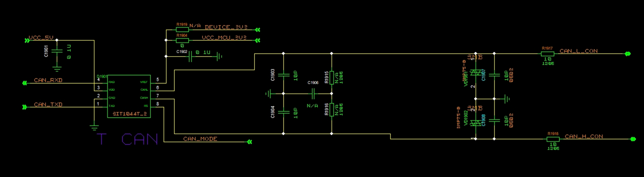
Task: Click the CANH pin label on the chip
Action: coord(144,98)
